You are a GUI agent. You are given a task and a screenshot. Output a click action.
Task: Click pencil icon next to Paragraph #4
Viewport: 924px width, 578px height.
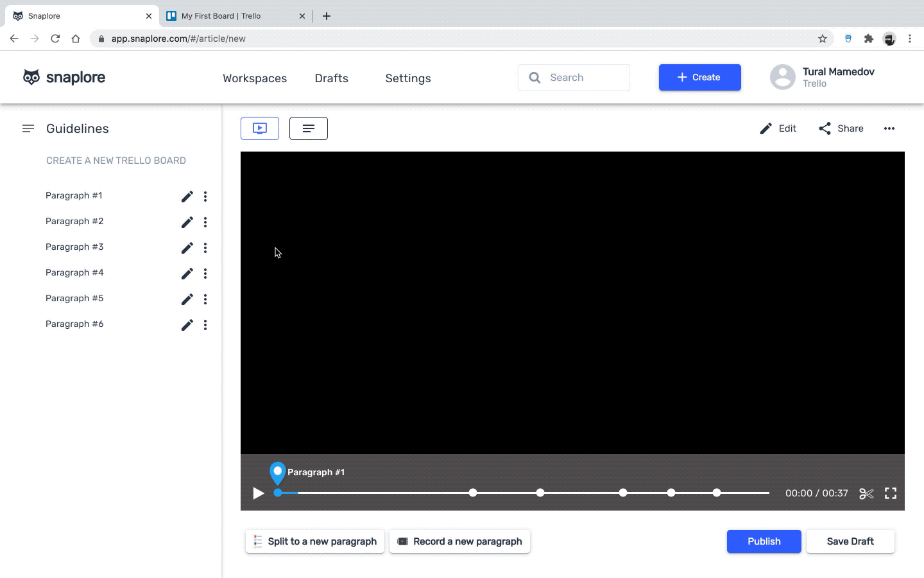[x=187, y=274]
